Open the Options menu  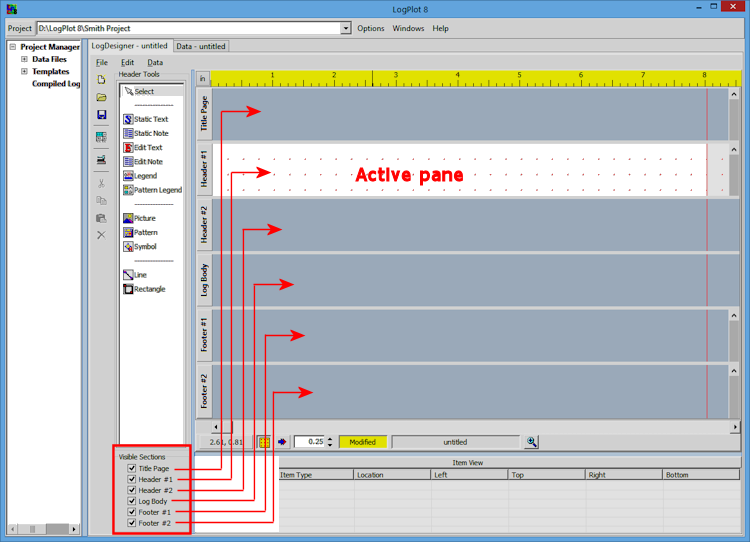click(x=370, y=28)
